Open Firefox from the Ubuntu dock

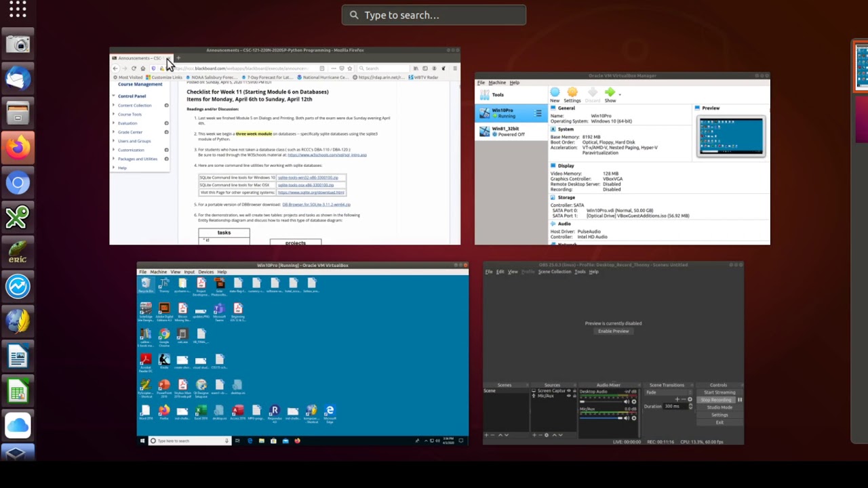pos(18,148)
